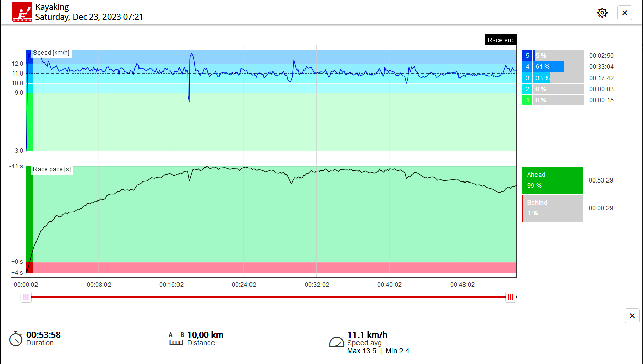643x364 pixels.
Task: Close the kayaking analysis window
Action: coord(624,13)
